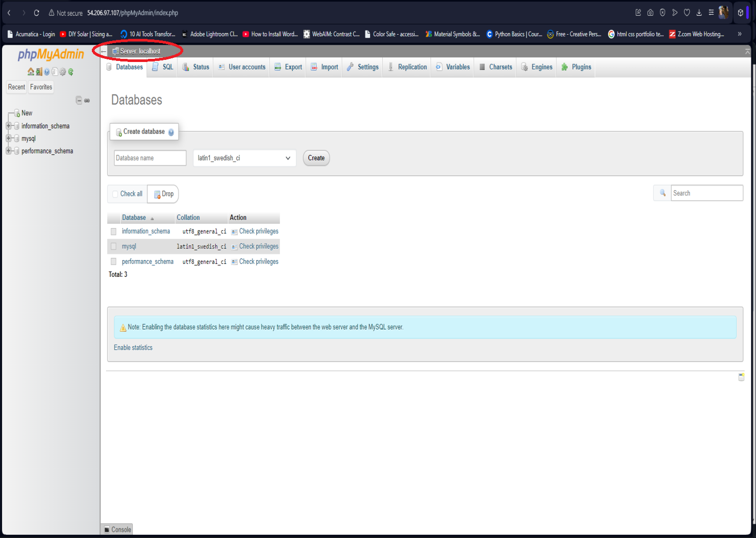Viewport: 756px width, 538px height.
Task: Open the Favorites tables button
Action: (x=41, y=87)
